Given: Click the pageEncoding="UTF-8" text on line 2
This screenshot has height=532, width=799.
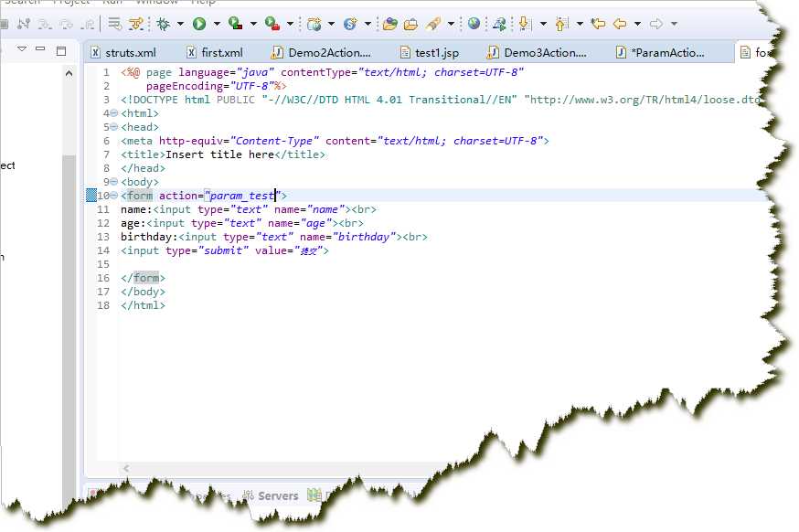Looking at the screenshot, I should (211, 86).
